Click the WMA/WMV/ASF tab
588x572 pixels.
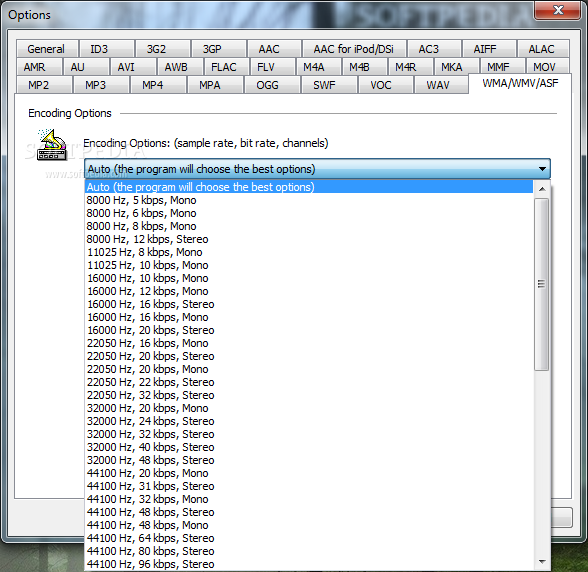pyautogui.click(x=520, y=83)
